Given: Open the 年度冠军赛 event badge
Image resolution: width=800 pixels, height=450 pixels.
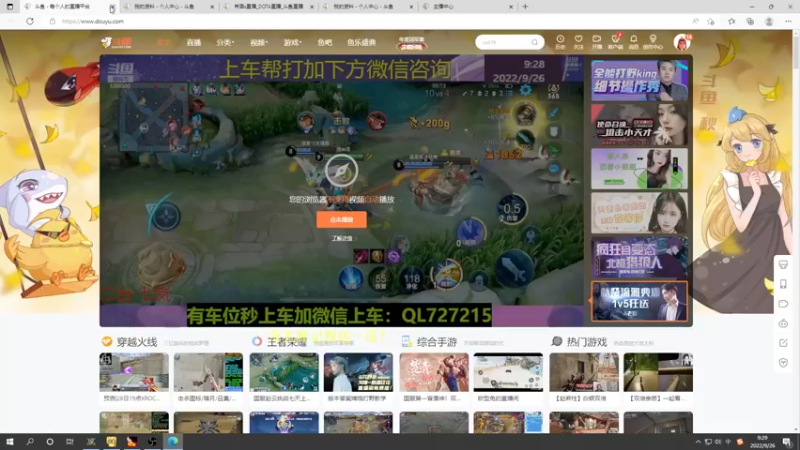Looking at the screenshot, I should 411,43.
